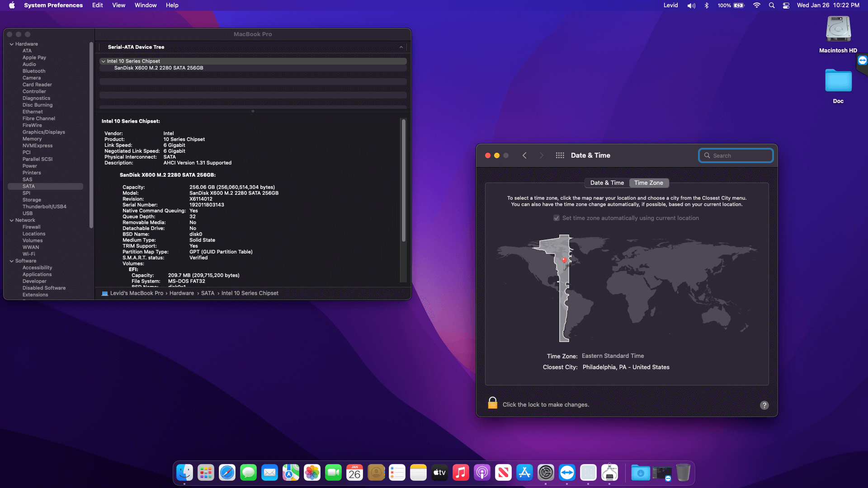
Task: Open News app in the Dock
Action: click(x=503, y=473)
